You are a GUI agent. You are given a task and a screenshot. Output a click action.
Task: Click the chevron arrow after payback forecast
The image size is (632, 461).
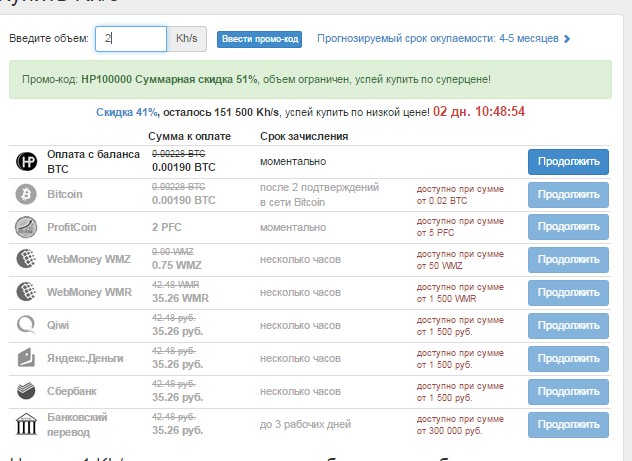coord(567,39)
